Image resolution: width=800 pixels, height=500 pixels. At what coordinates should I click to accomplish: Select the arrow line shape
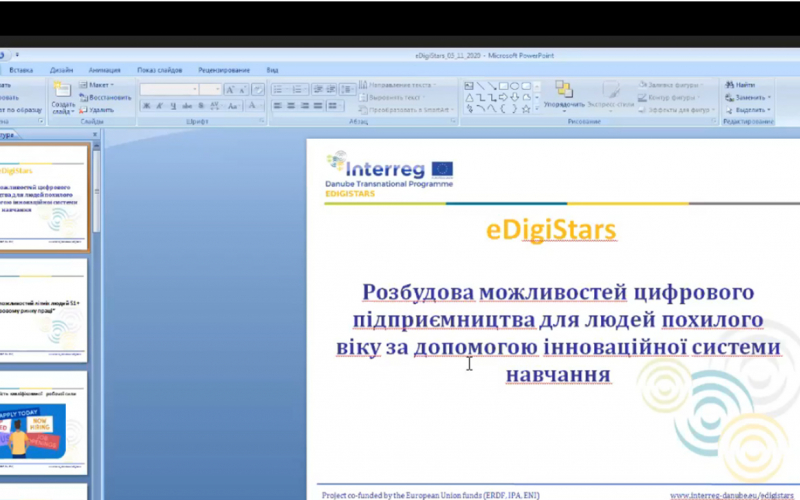click(492, 86)
